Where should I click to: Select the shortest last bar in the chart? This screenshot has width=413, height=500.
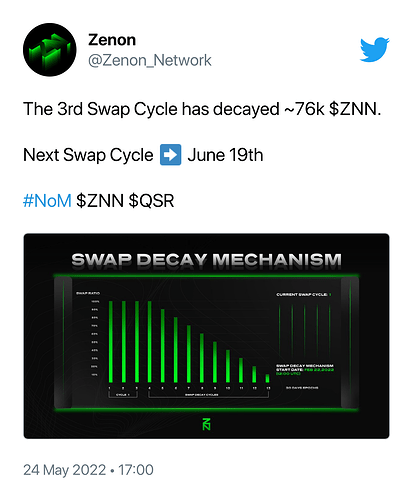point(267,378)
